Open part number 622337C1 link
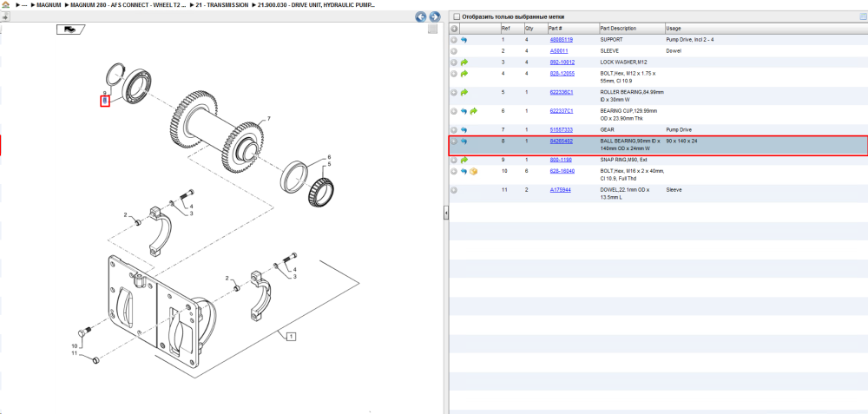This screenshot has width=868, height=414. [x=562, y=111]
